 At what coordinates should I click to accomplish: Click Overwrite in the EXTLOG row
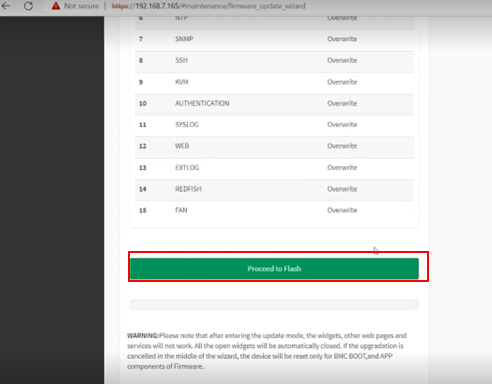click(342, 168)
